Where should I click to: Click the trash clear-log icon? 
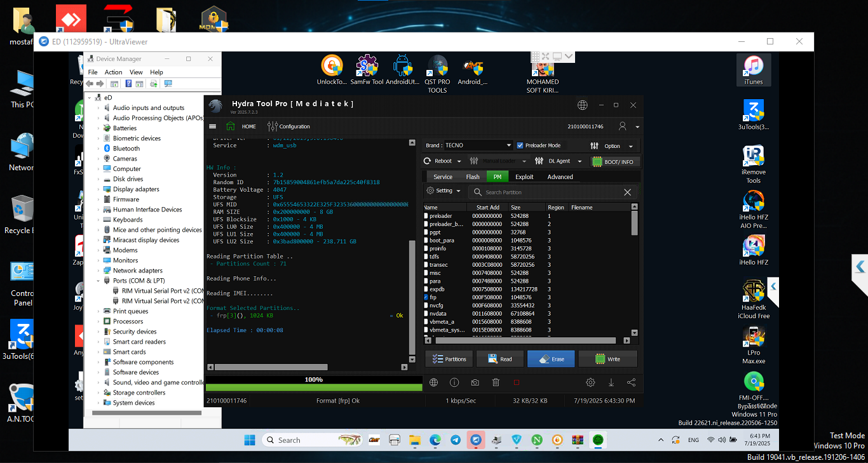click(496, 382)
